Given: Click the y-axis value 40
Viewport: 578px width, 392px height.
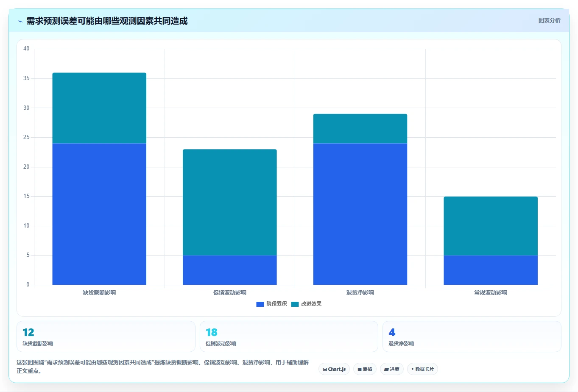Looking at the screenshot, I should (x=26, y=49).
